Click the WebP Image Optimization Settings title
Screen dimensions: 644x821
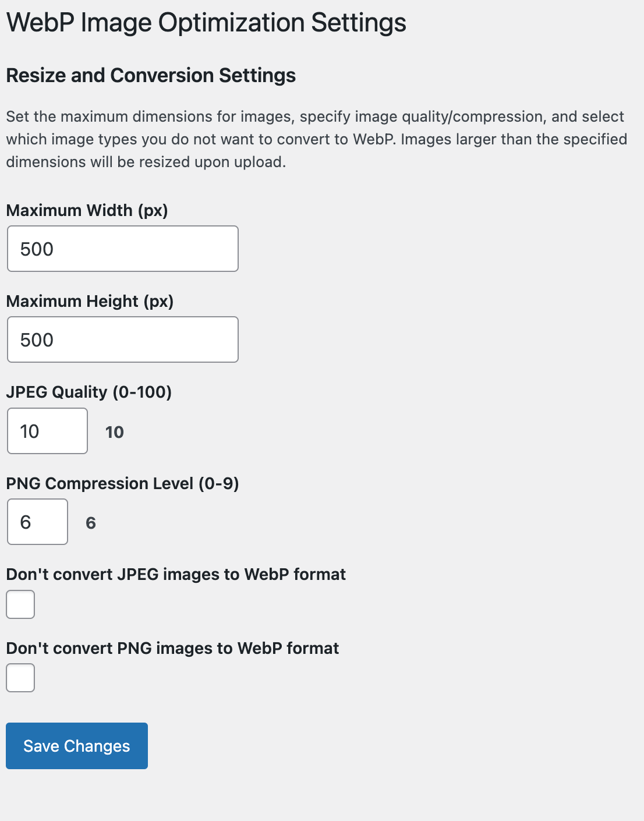pos(206,23)
